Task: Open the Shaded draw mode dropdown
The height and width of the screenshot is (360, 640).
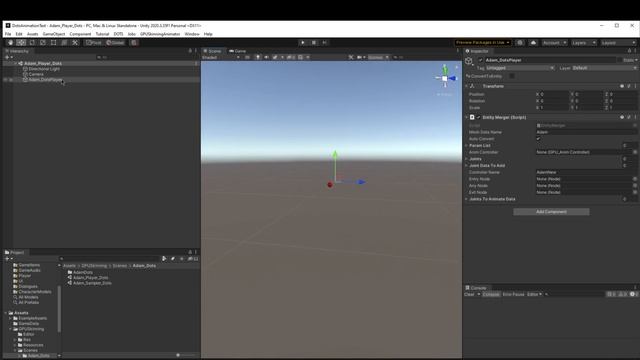Action: (x=221, y=57)
